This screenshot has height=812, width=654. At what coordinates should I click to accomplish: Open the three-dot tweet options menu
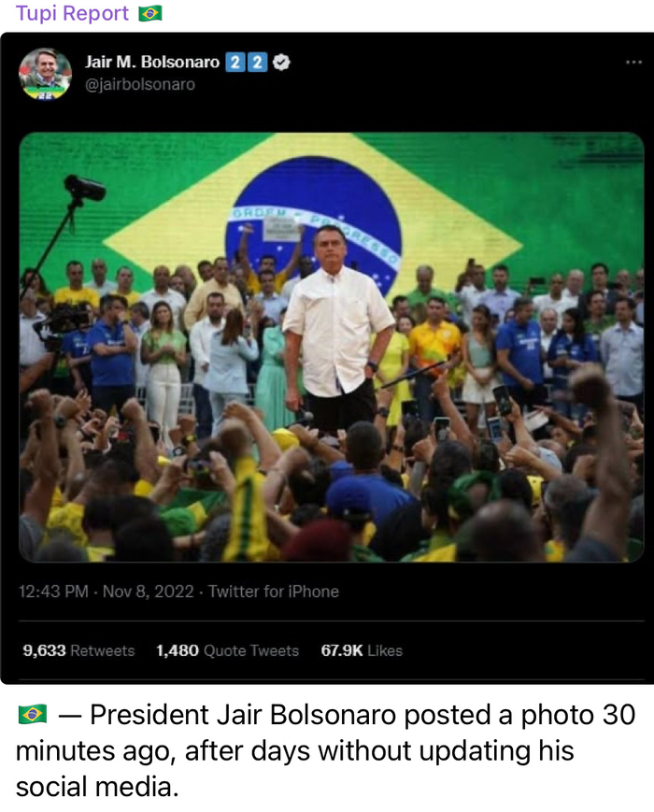[x=633, y=63]
